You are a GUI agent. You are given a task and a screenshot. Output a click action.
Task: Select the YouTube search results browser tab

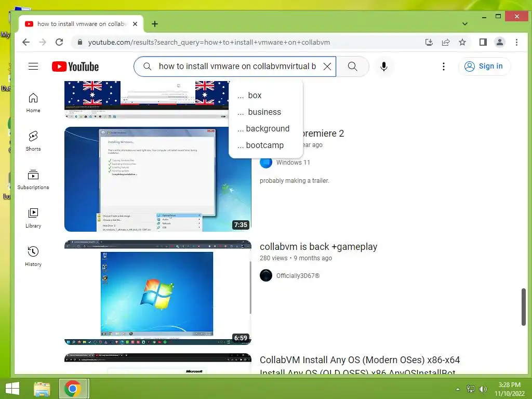pyautogui.click(x=81, y=24)
